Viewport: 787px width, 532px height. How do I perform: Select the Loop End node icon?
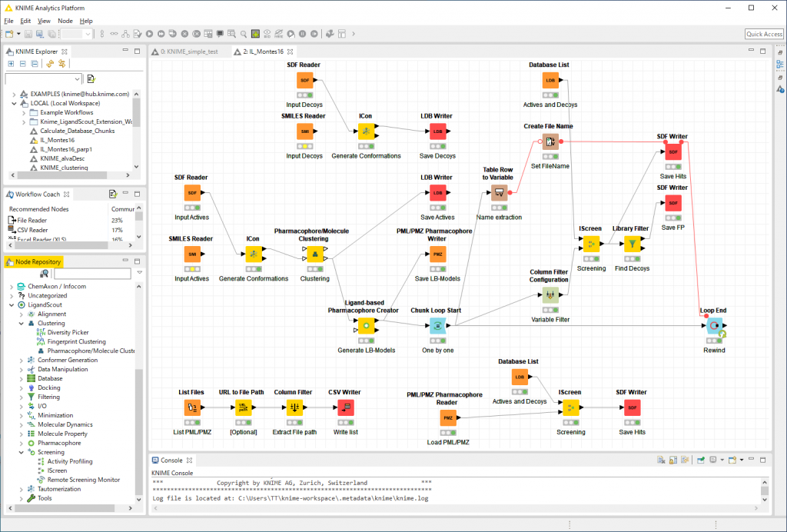[x=714, y=326]
